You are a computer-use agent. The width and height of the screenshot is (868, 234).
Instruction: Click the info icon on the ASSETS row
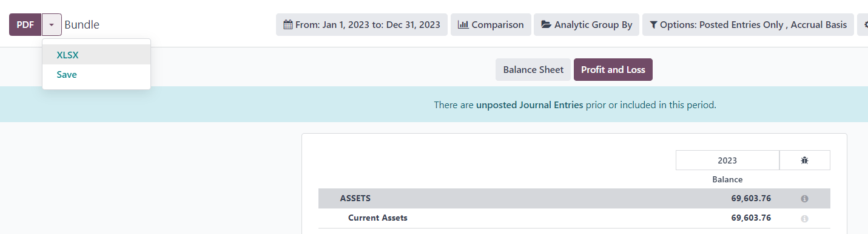click(804, 199)
